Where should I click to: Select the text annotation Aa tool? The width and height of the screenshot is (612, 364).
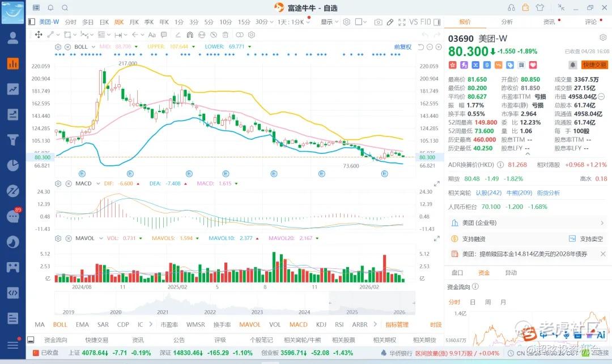(152, 35)
